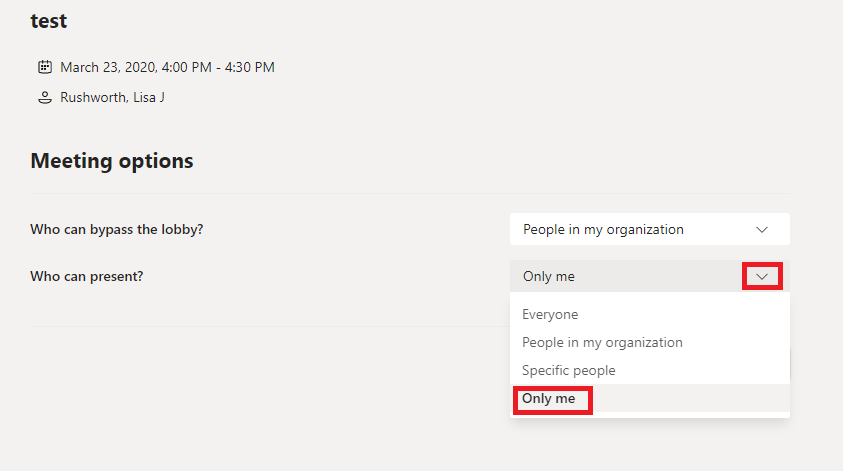Click the meeting title 'test'
This screenshot has width=843, height=471.
pos(48,21)
